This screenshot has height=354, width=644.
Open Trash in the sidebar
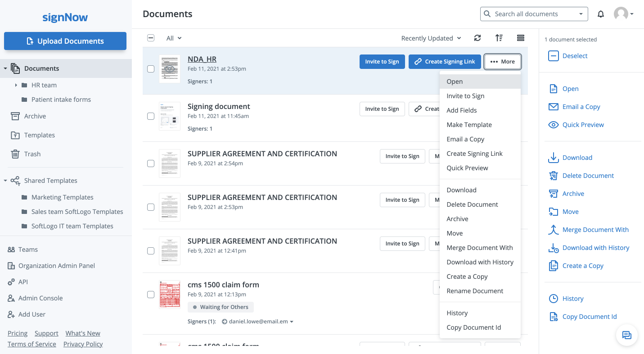tap(32, 154)
